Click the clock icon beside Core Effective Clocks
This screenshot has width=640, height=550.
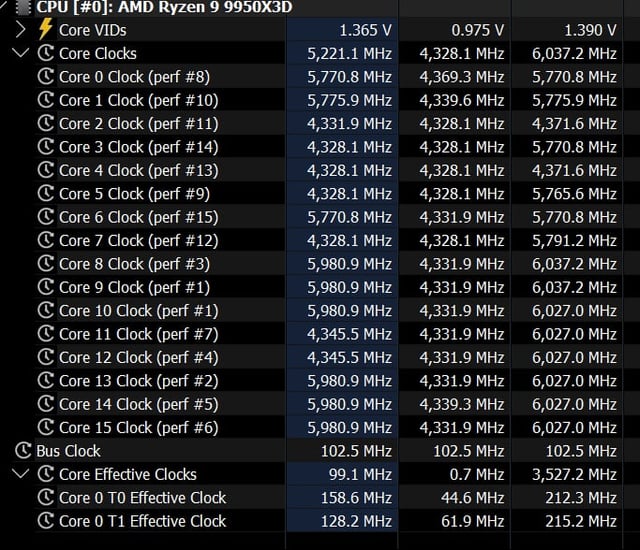46,474
